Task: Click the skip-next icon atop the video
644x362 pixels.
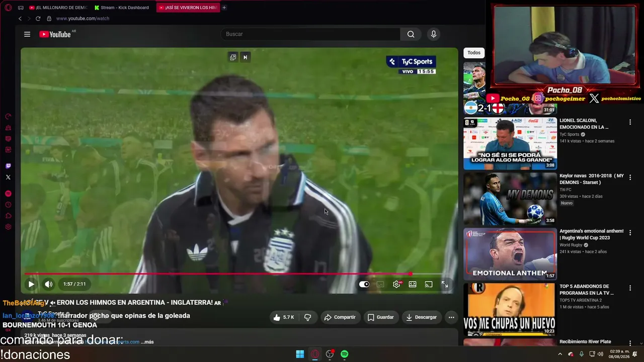Action: [245, 57]
